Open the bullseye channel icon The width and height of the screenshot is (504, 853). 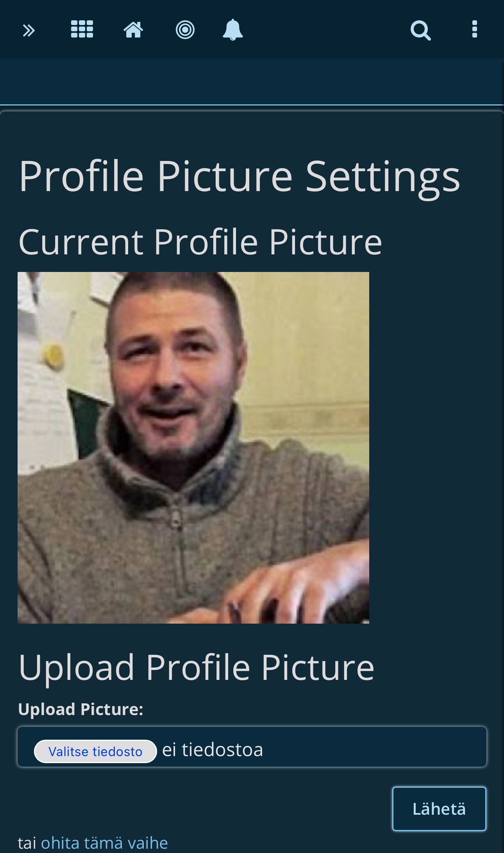pos(185,30)
